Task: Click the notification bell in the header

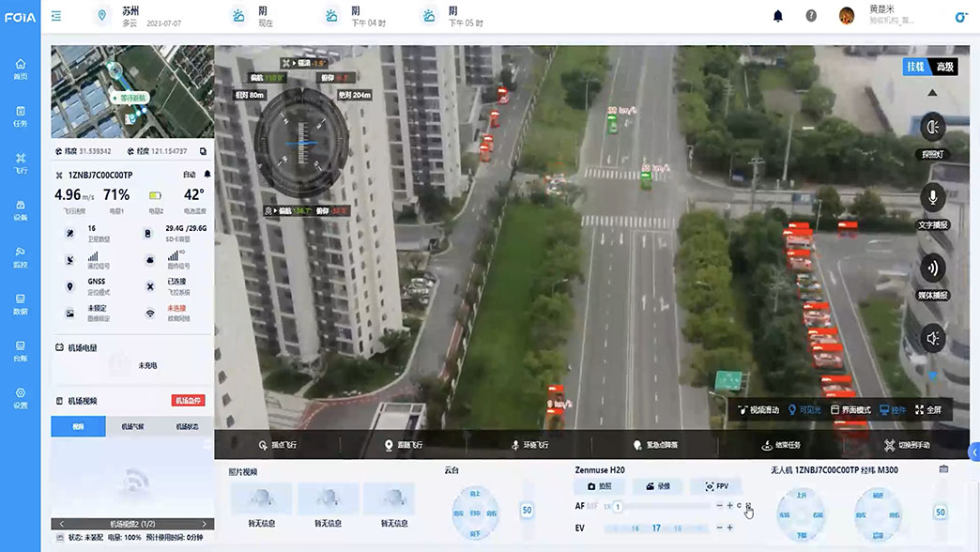Action: (777, 16)
